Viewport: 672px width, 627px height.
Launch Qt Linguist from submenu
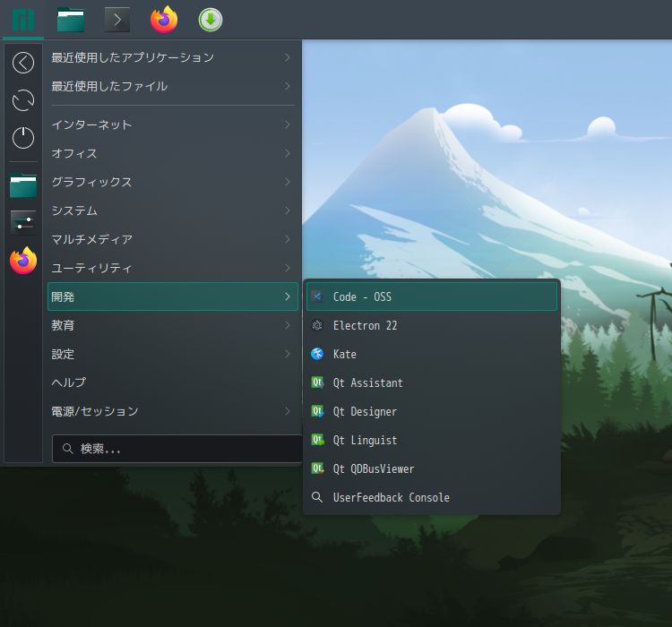432,440
